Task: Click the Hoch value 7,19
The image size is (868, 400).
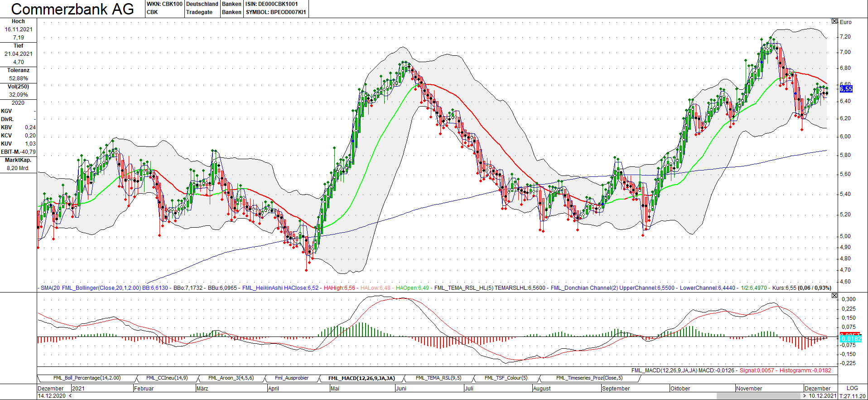Action: [19, 38]
